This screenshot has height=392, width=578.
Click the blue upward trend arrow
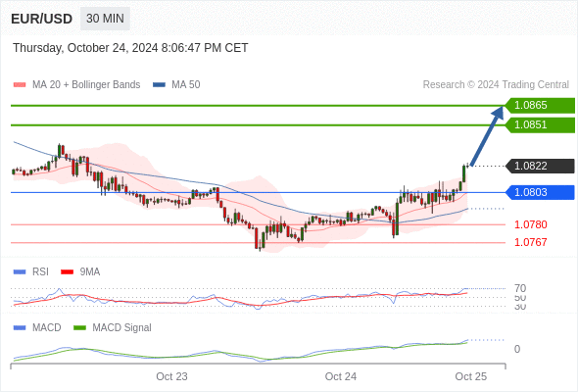487,135
